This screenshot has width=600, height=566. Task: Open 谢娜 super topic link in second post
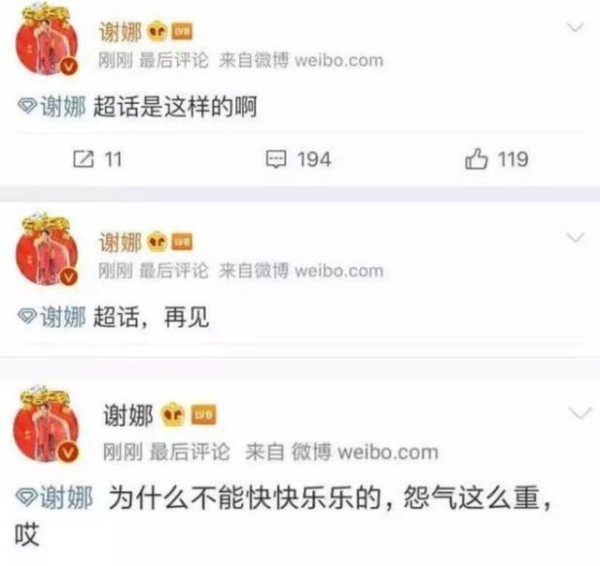63,317
